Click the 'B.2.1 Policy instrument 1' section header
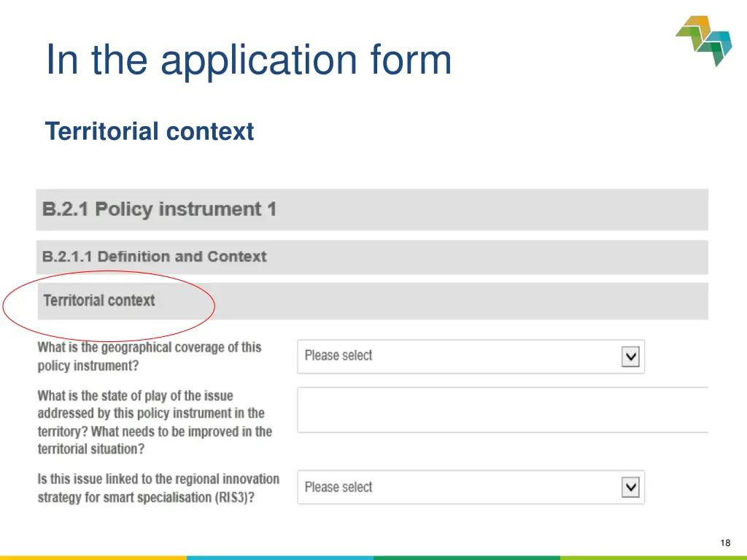The height and width of the screenshot is (560, 747). pos(372,209)
